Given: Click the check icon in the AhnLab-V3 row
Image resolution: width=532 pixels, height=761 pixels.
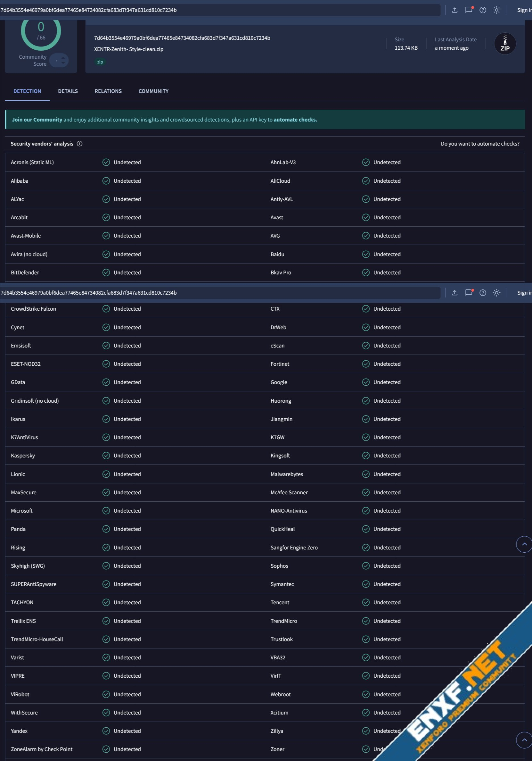Looking at the screenshot, I should click(366, 162).
